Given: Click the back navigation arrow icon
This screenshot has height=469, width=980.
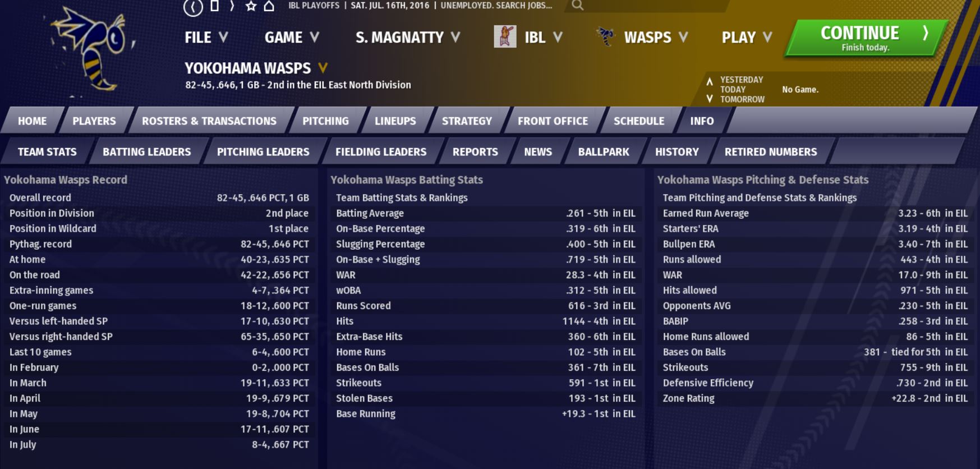Looking at the screenshot, I should (x=193, y=7).
